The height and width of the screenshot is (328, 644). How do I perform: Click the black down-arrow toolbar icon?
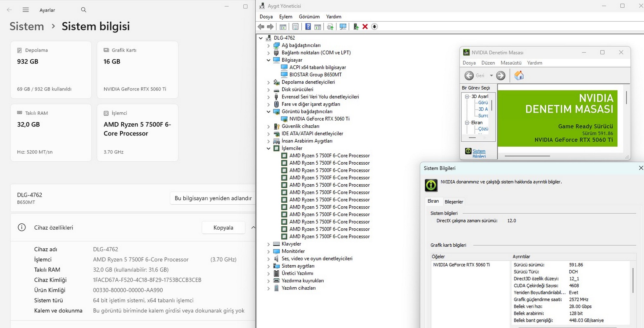pos(374,27)
